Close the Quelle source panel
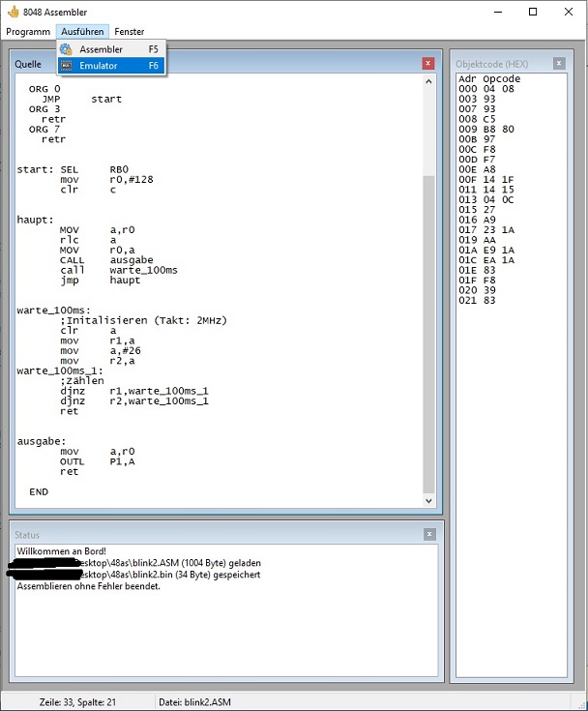Screen dimensions: 588x711 click(x=428, y=64)
